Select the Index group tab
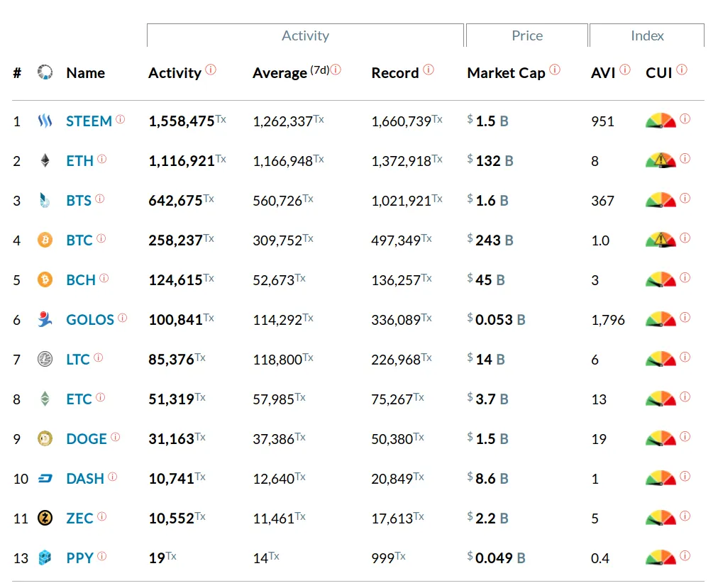The width and height of the screenshot is (718, 588). pyautogui.click(x=647, y=35)
